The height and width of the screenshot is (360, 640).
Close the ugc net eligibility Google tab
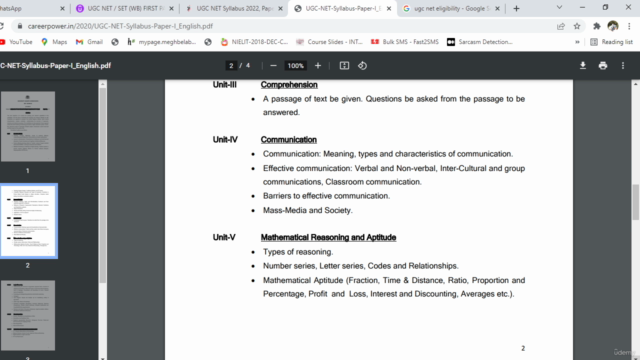click(498, 9)
